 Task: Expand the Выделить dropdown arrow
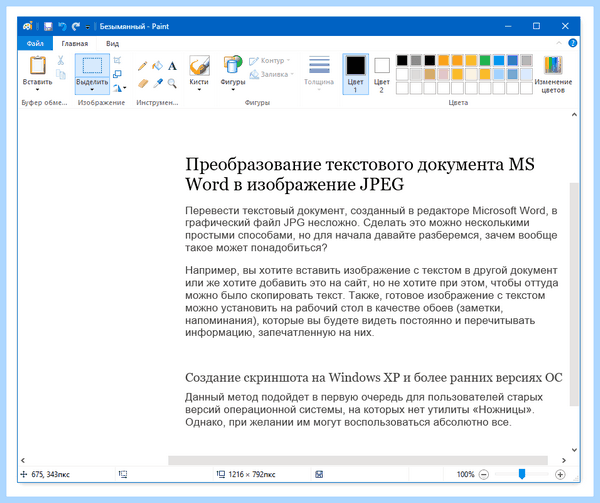point(92,90)
